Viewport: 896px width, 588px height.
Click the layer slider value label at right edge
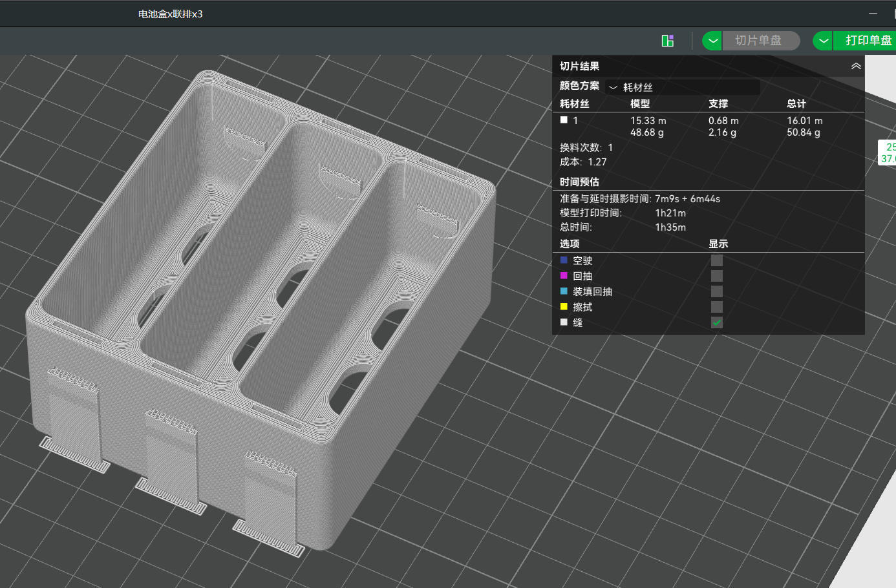(x=887, y=152)
